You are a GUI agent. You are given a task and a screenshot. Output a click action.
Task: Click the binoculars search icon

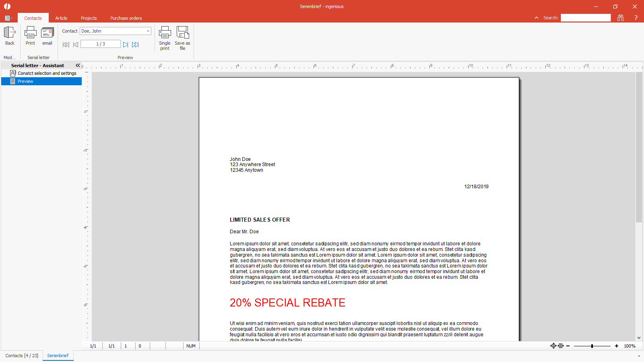tap(621, 18)
